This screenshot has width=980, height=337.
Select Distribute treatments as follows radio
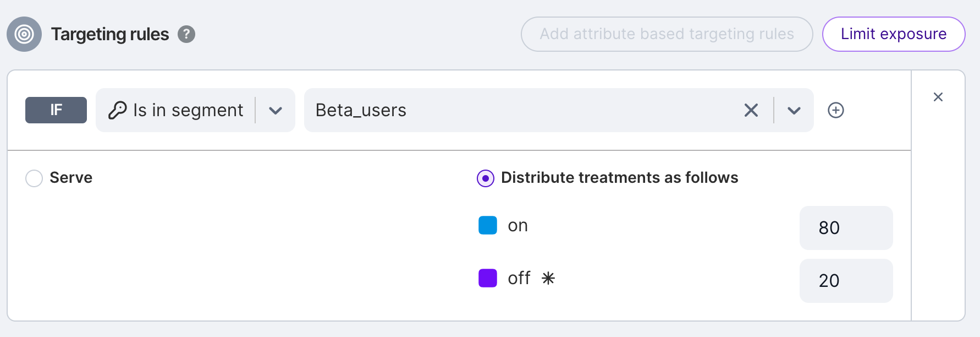[x=486, y=178]
